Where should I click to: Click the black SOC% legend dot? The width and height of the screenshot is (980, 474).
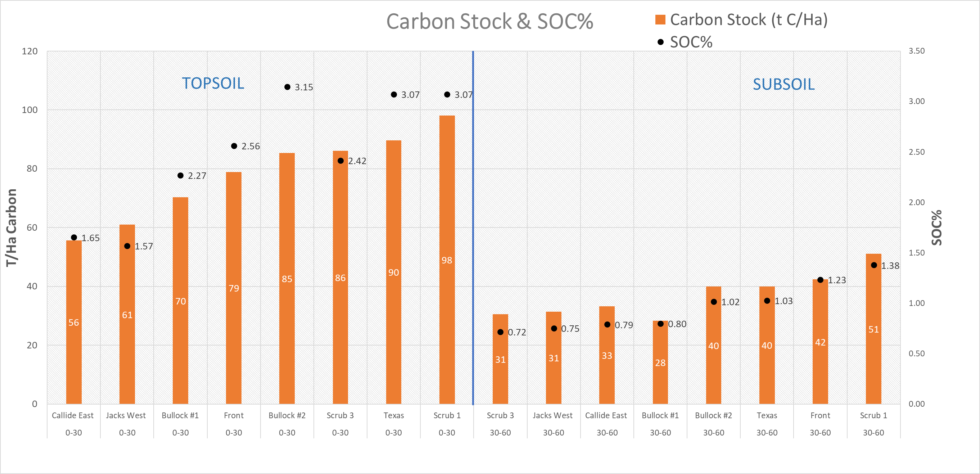point(660,42)
